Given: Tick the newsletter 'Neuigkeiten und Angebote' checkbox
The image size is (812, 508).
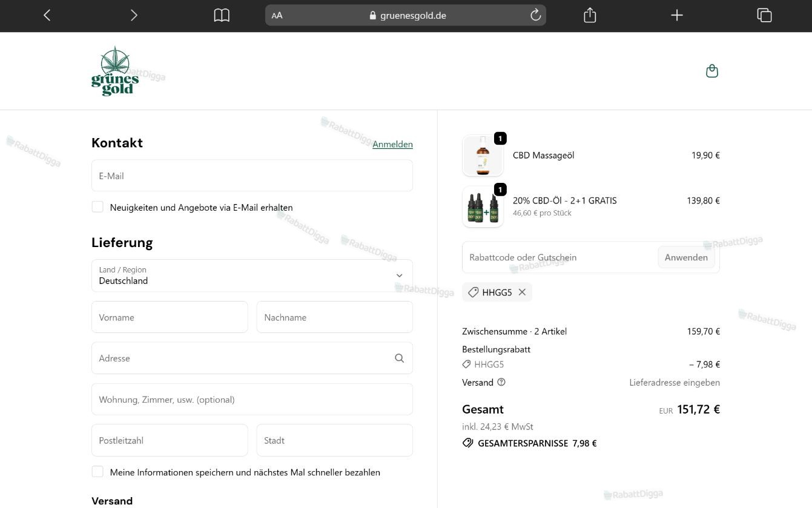Looking at the screenshot, I should click(x=97, y=207).
